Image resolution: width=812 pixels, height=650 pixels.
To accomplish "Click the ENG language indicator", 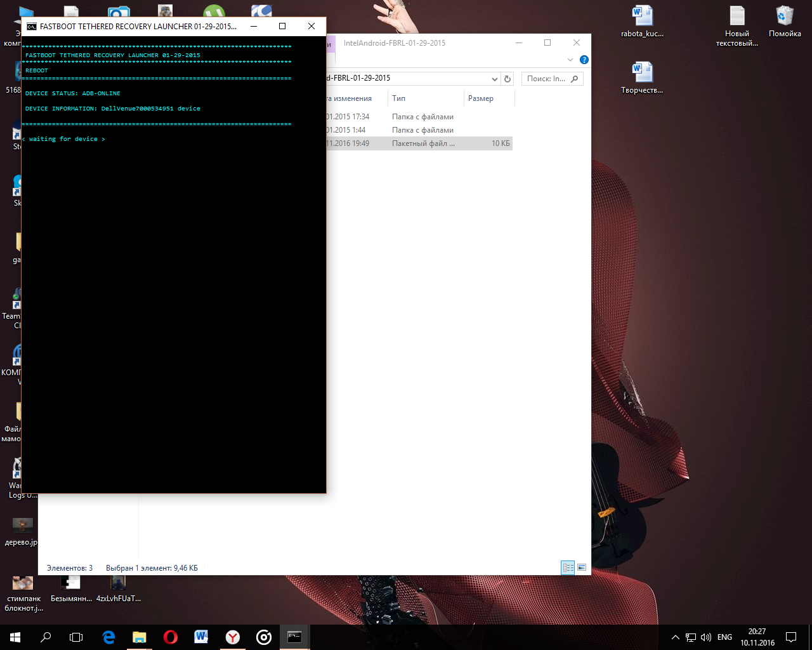I will pyautogui.click(x=724, y=637).
